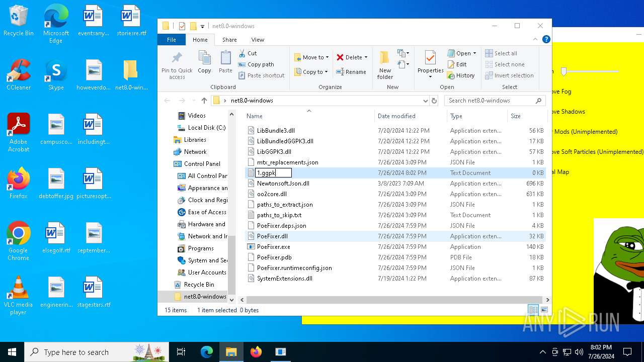Click Invert selection in ribbon

[509, 75]
